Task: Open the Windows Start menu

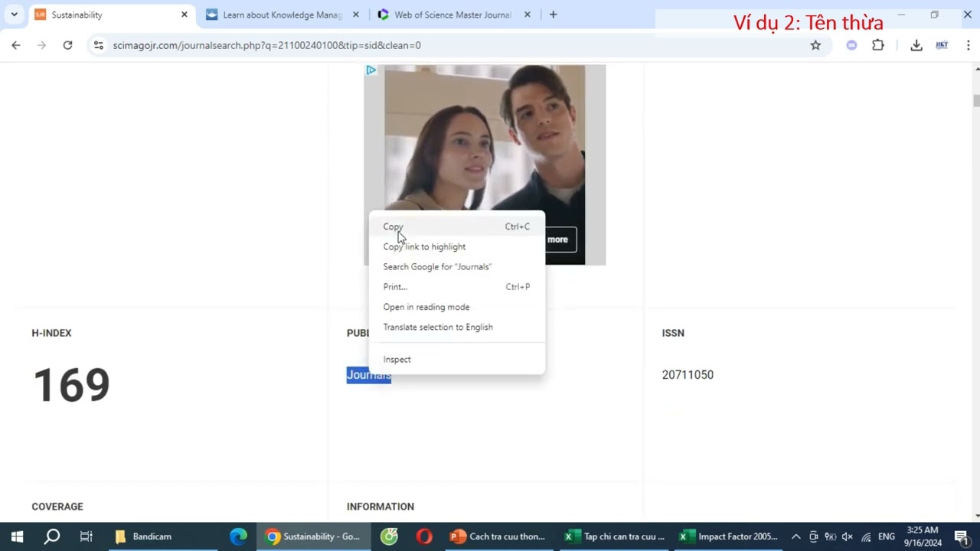Action: (x=17, y=536)
